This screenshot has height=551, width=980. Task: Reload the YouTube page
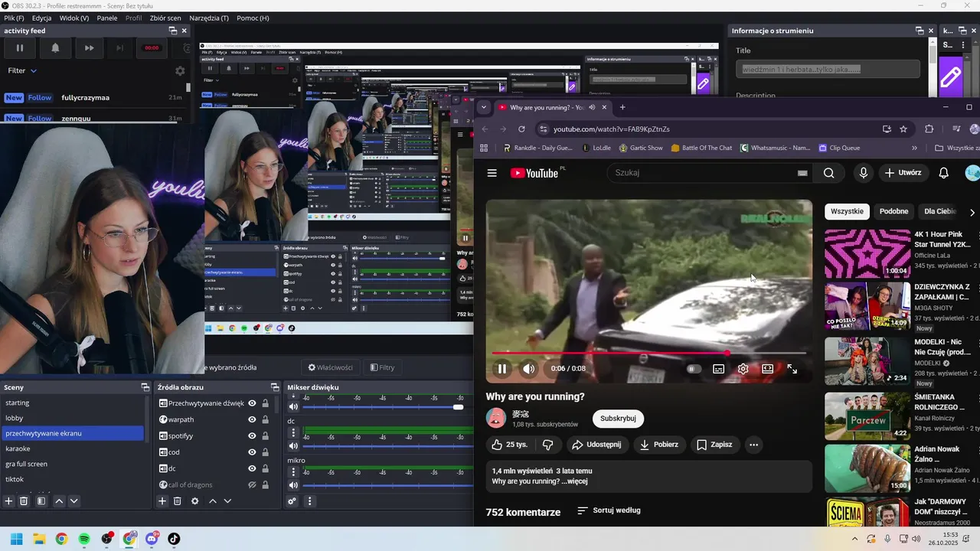pyautogui.click(x=521, y=129)
